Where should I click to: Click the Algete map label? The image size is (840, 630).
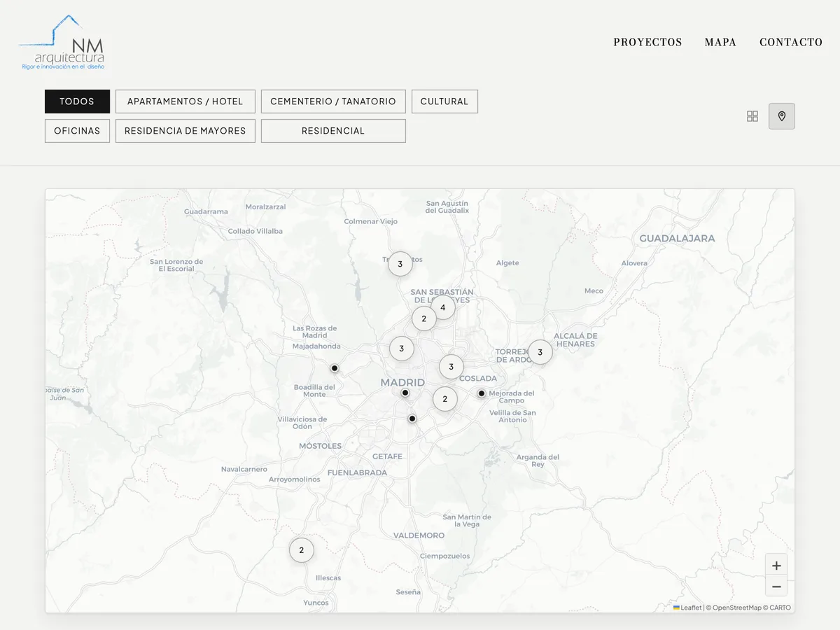507,263
